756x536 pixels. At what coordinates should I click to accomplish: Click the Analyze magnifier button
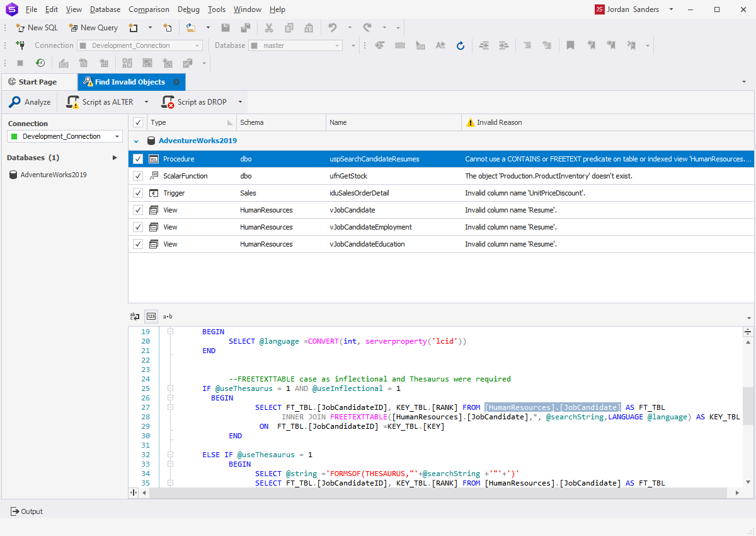click(30, 102)
